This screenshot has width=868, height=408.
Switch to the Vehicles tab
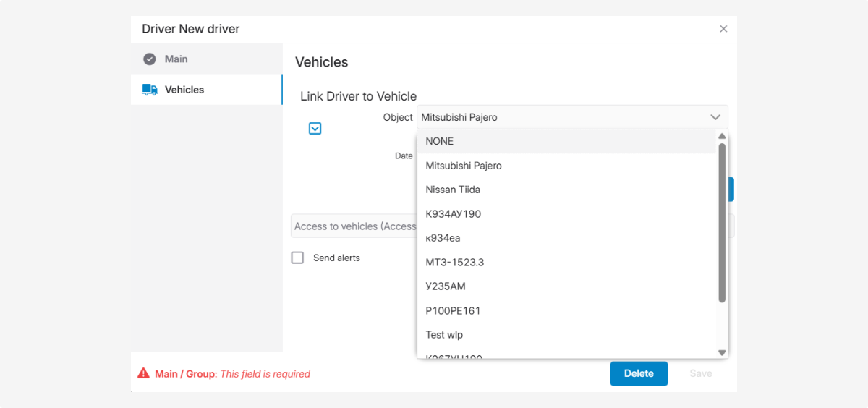point(184,90)
